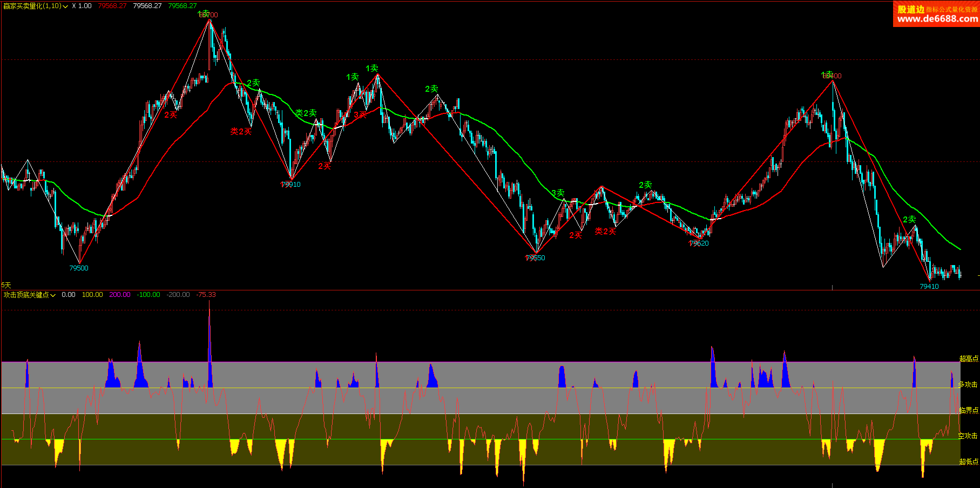Screen dimensions: 980x488
Task: Click the X 1.00 zoom scale label
Action: pos(82,6)
